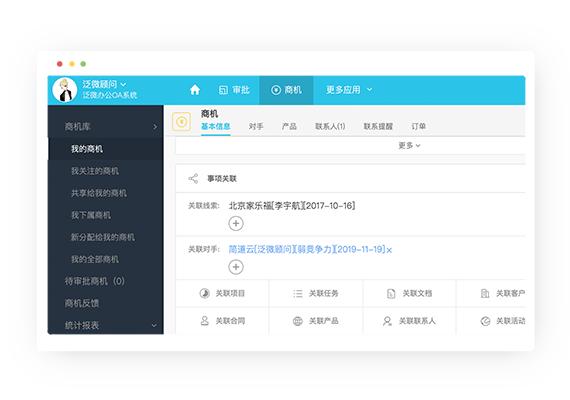The width and height of the screenshot is (570, 400).
Task: Add a related clue with plus icon
Action: [236, 223]
